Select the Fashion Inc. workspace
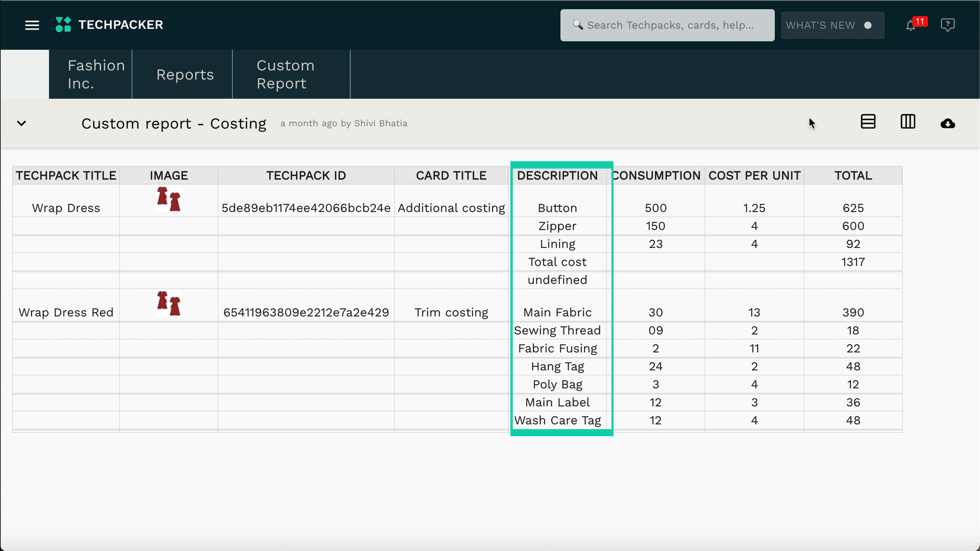Image resolution: width=980 pixels, height=551 pixels. pyautogui.click(x=96, y=74)
